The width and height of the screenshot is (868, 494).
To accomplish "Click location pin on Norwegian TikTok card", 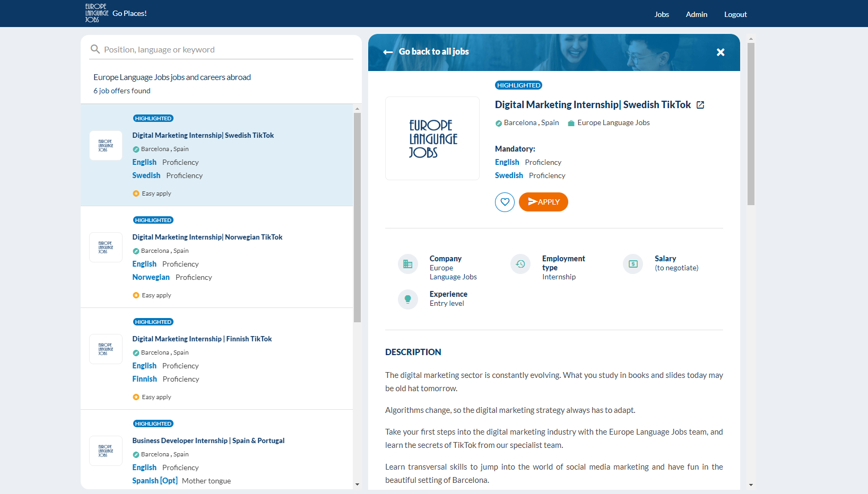I will [136, 251].
